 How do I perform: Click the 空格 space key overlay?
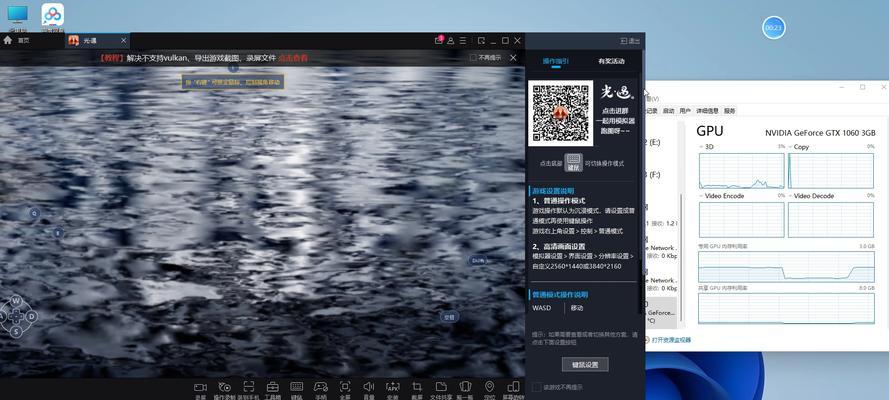450,317
